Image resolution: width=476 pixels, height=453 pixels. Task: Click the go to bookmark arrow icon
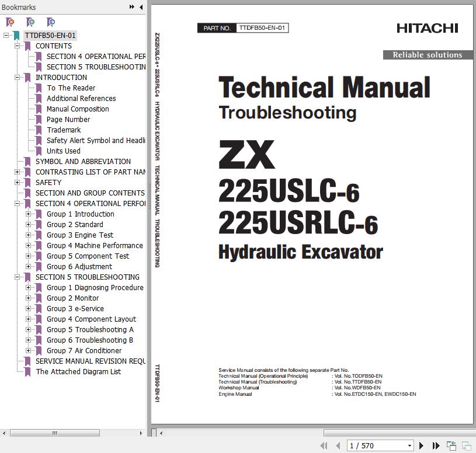pos(51,22)
